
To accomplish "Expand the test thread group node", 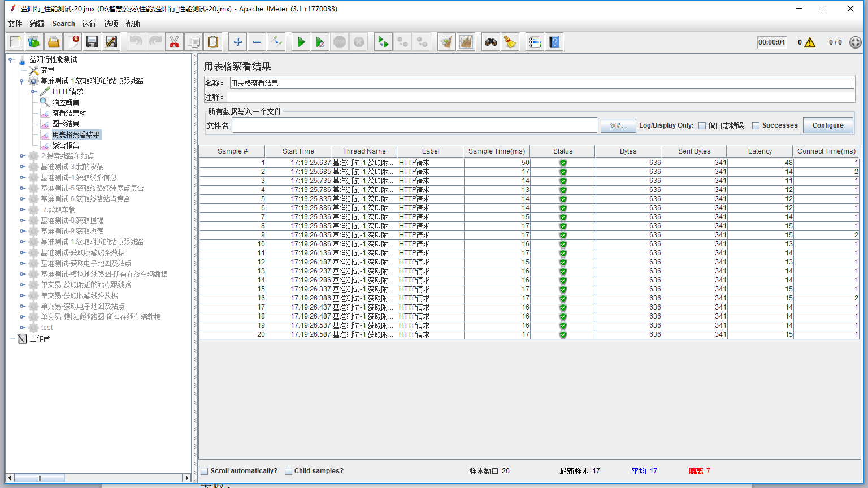I will (x=22, y=328).
